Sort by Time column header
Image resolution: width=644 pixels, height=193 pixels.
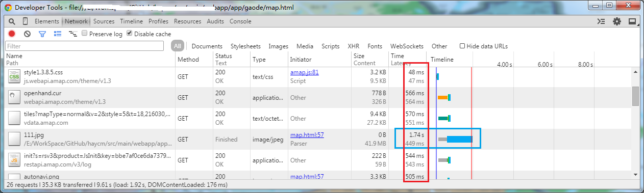point(407,59)
